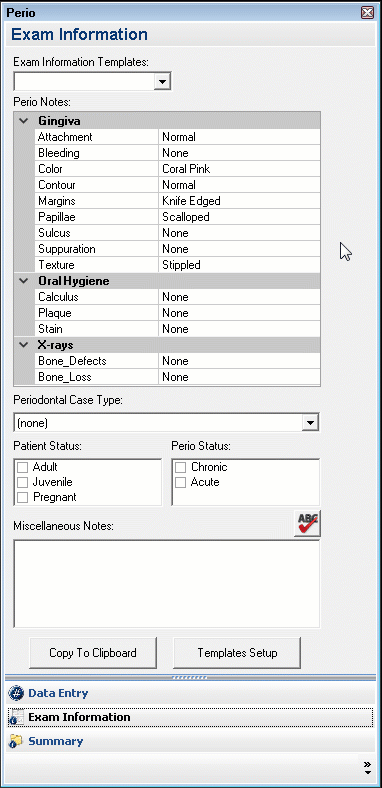The height and width of the screenshot is (788, 382).
Task: Open the navigation pane overflow chevron
Action: click(x=367, y=767)
